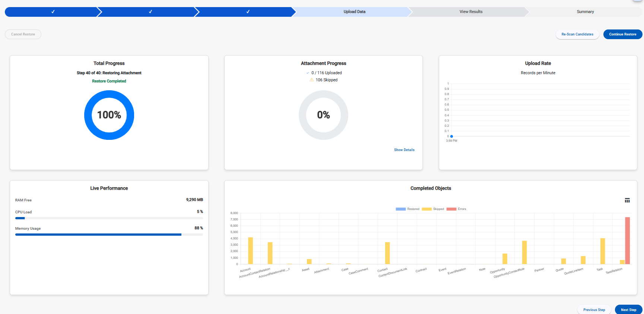644x314 pixels.
Task: Go to the View Results step
Action: [471, 12]
